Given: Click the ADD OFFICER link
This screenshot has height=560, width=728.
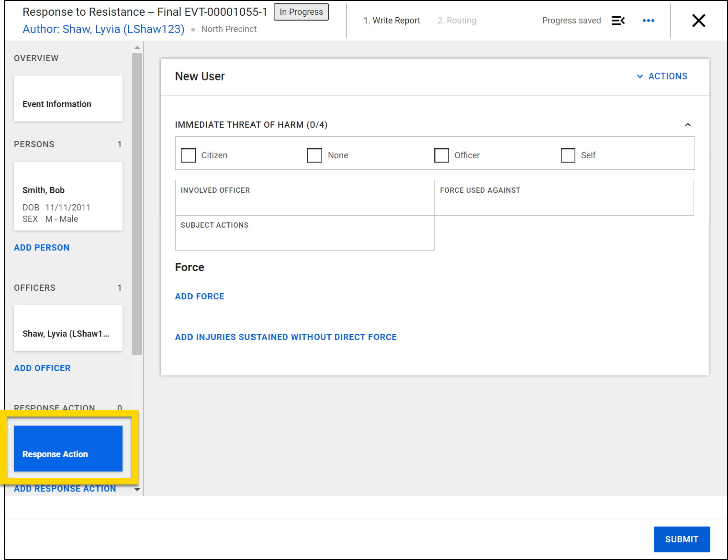Looking at the screenshot, I should (42, 368).
